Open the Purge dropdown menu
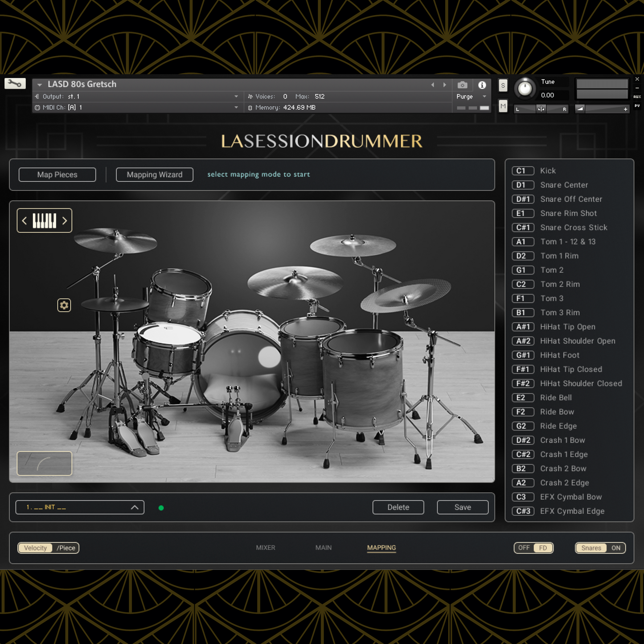Screen dimensions: 644x644 [484, 96]
